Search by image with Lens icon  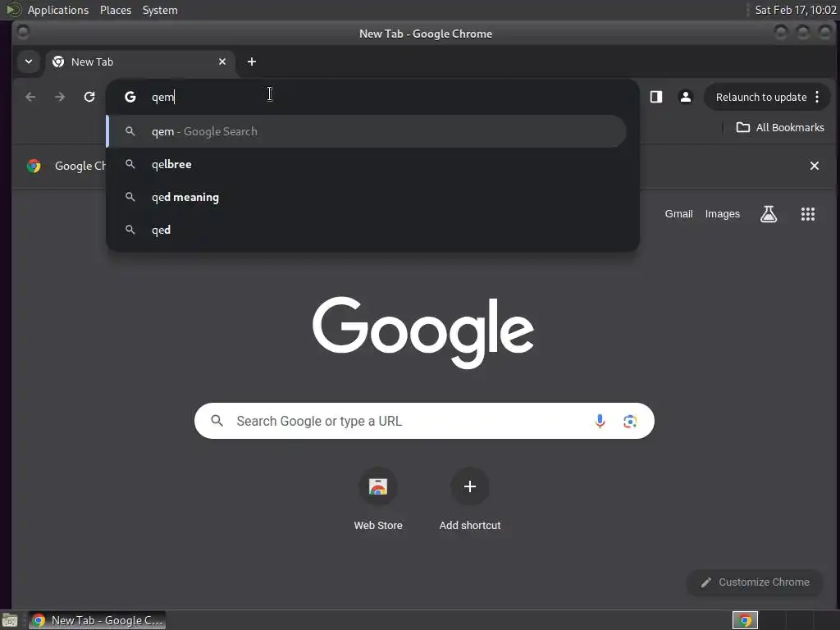(630, 421)
